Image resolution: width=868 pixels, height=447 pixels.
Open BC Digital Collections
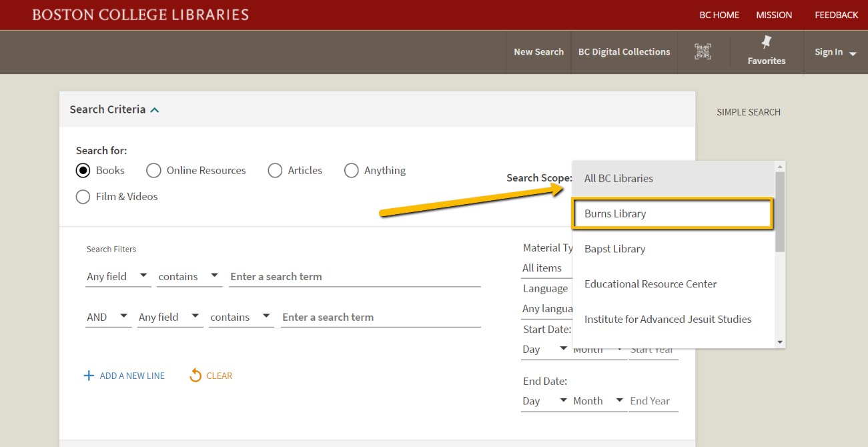tap(624, 52)
